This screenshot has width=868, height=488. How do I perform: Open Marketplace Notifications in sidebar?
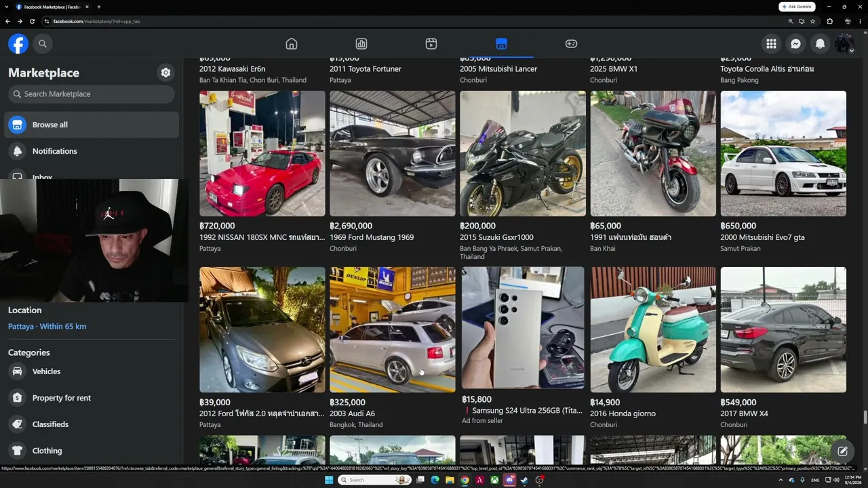(x=92, y=151)
